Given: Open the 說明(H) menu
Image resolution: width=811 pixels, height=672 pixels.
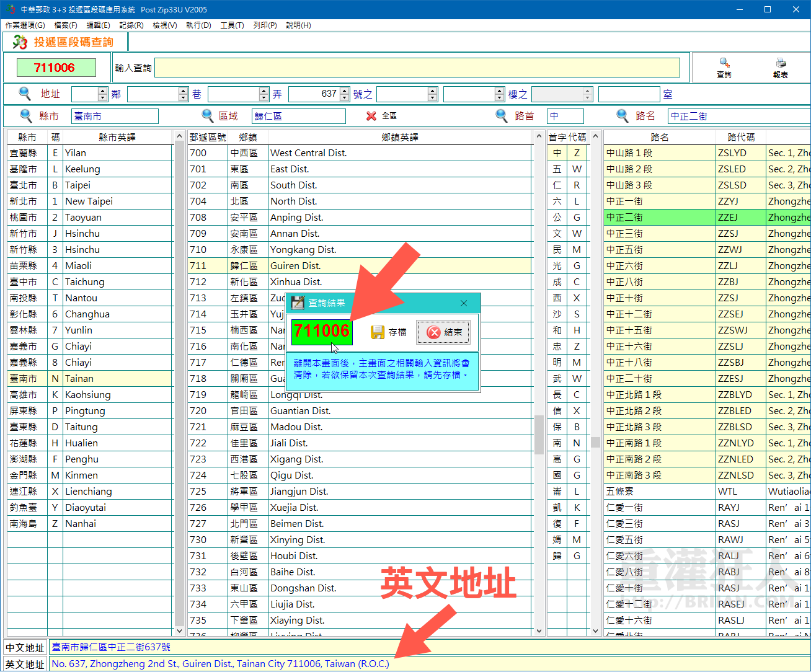Looking at the screenshot, I should tap(299, 25).
